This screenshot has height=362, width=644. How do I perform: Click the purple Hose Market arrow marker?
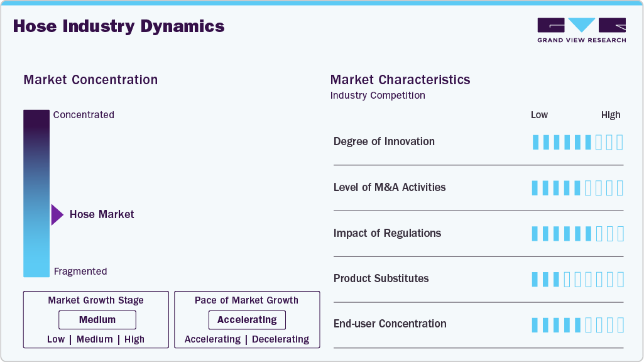point(57,215)
